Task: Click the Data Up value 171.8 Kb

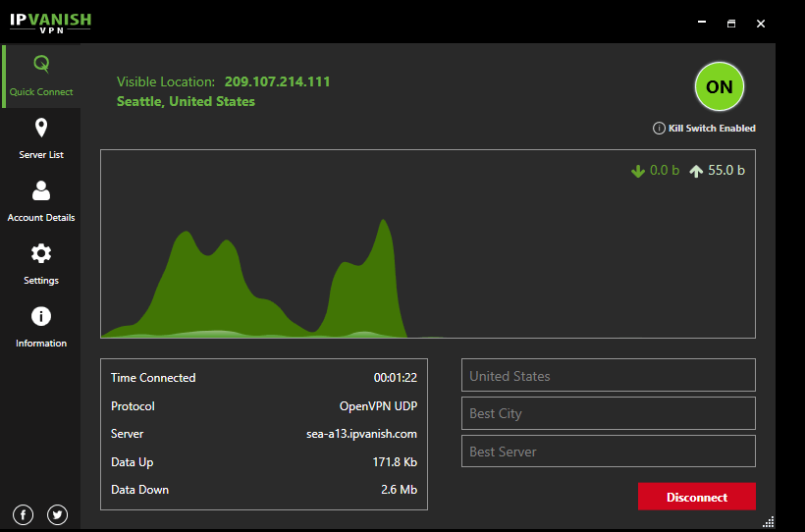Action: point(395,462)
